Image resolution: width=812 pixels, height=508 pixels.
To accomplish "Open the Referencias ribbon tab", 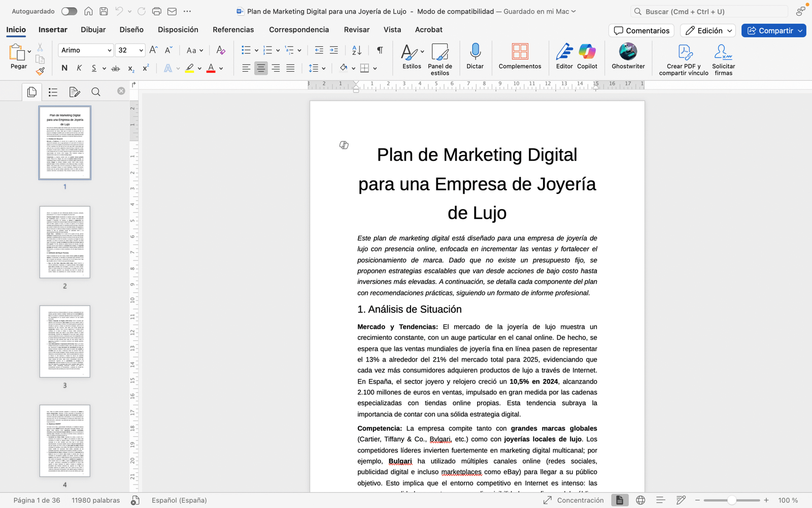I will 233,29.
